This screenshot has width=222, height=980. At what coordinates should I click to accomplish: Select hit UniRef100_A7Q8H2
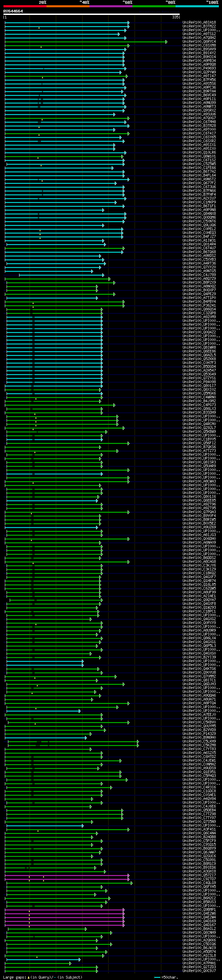point(199,38)
